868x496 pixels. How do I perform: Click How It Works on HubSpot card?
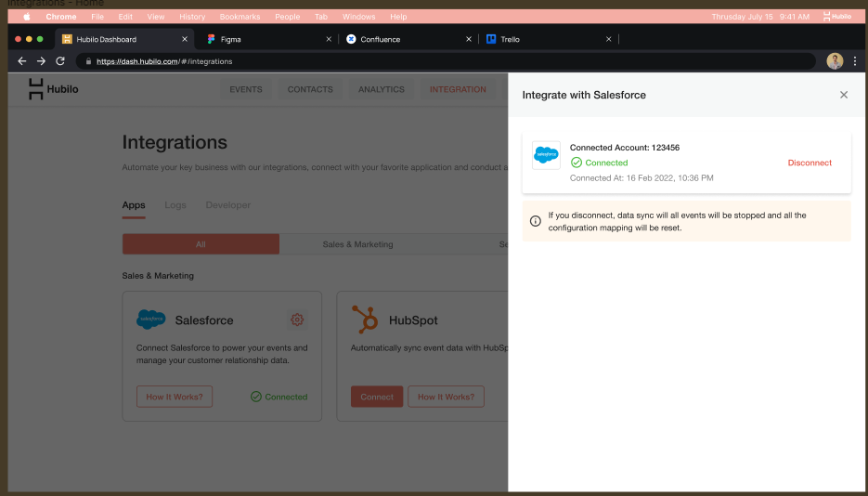pos(447,397)
